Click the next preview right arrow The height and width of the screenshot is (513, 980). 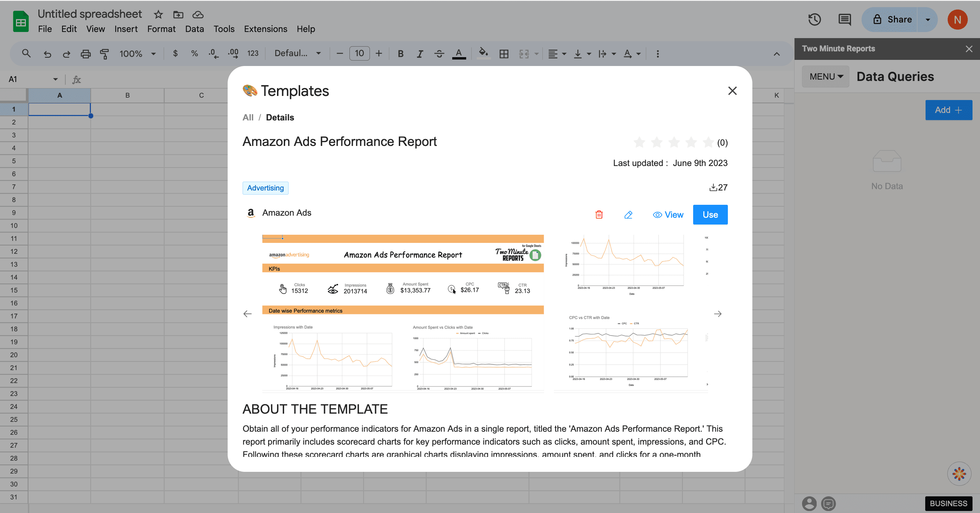[x=718, y=314]
